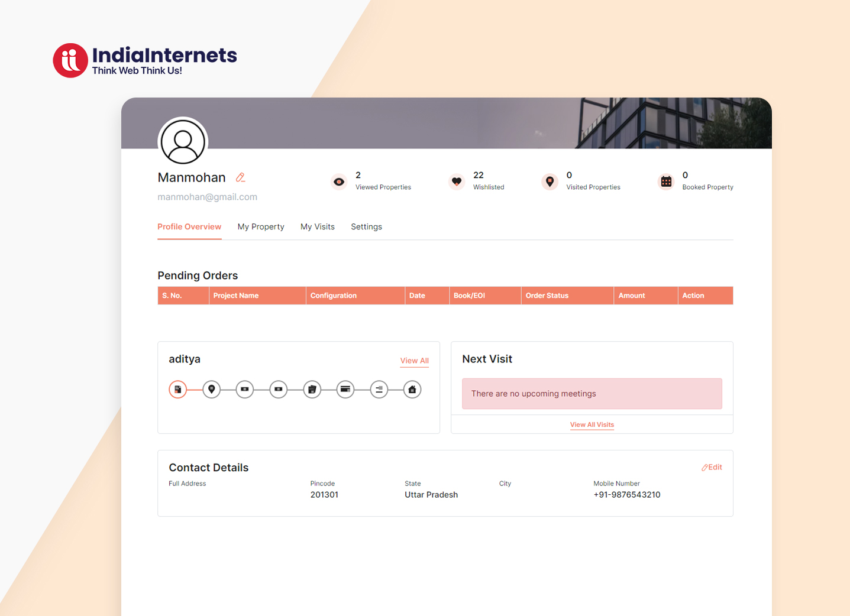Click the Wishlisted count 22
The image size is (850, 616).
coord(479,175)
